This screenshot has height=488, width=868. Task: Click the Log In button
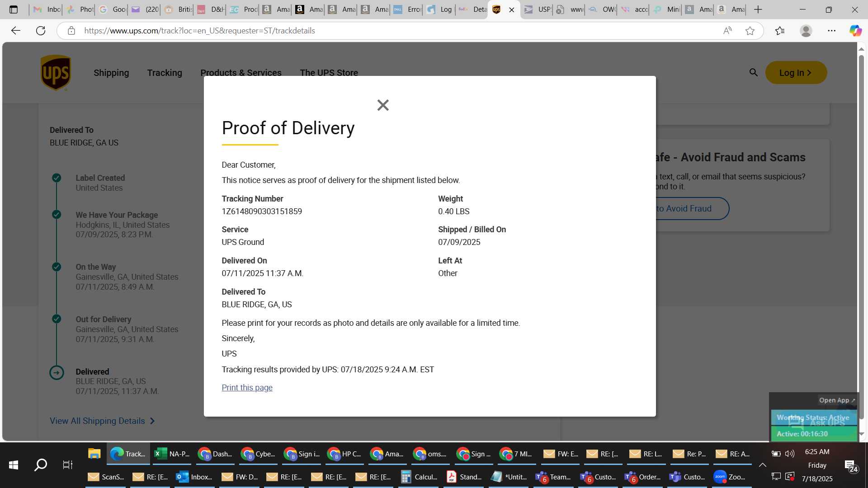pos(796,73)
